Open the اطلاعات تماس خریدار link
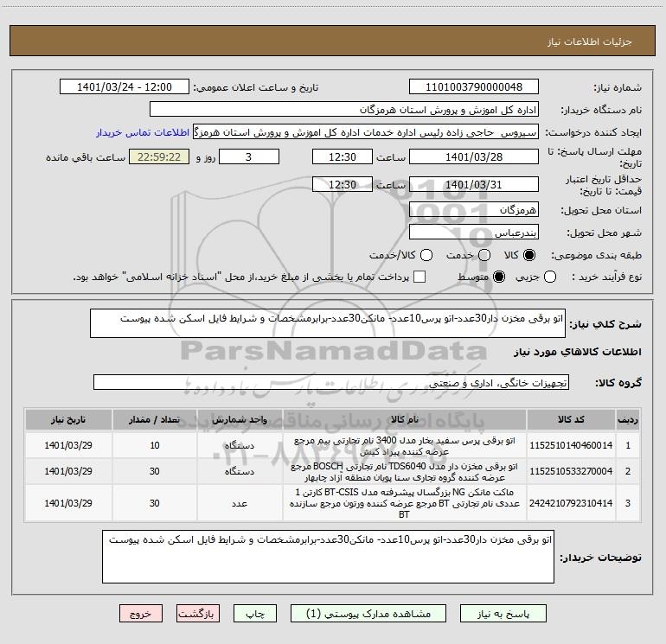666x644 pixels. [x=143, y=132]
